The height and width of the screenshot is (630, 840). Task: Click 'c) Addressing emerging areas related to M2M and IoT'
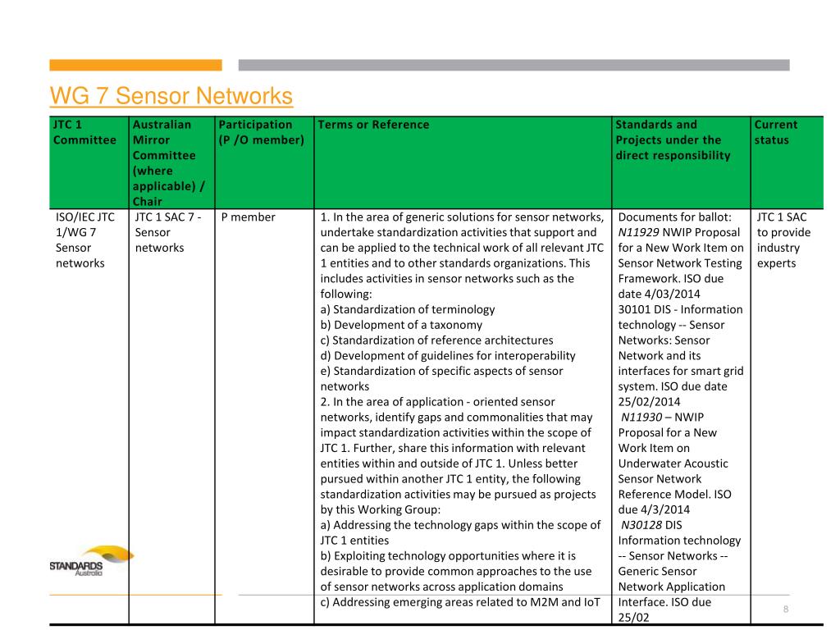click(460, 603)
